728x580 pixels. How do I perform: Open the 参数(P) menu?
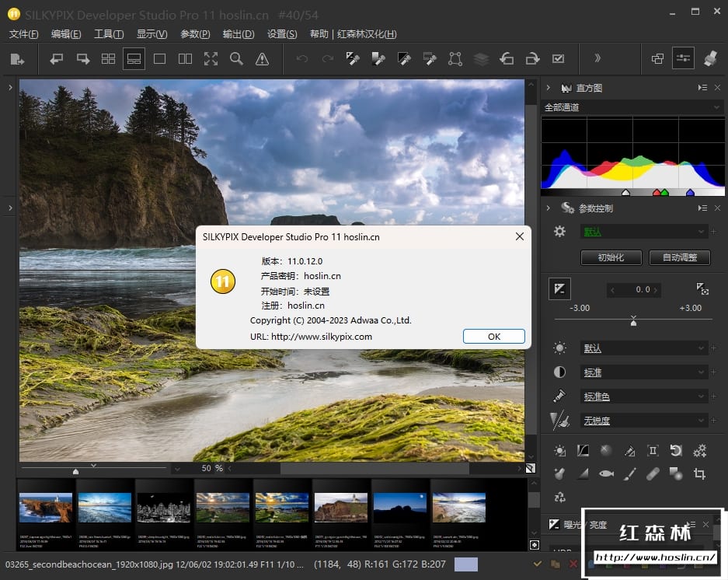click(x=195, y=34)
